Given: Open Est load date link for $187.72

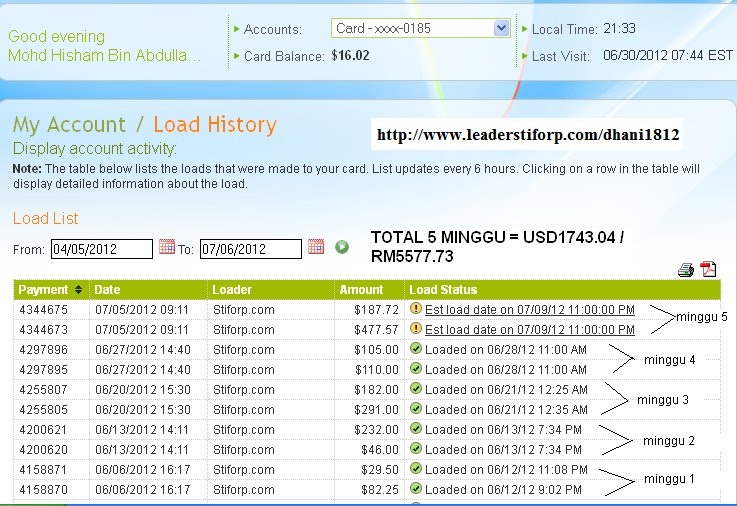Looking at the screenshot, I should coord(530,310).
